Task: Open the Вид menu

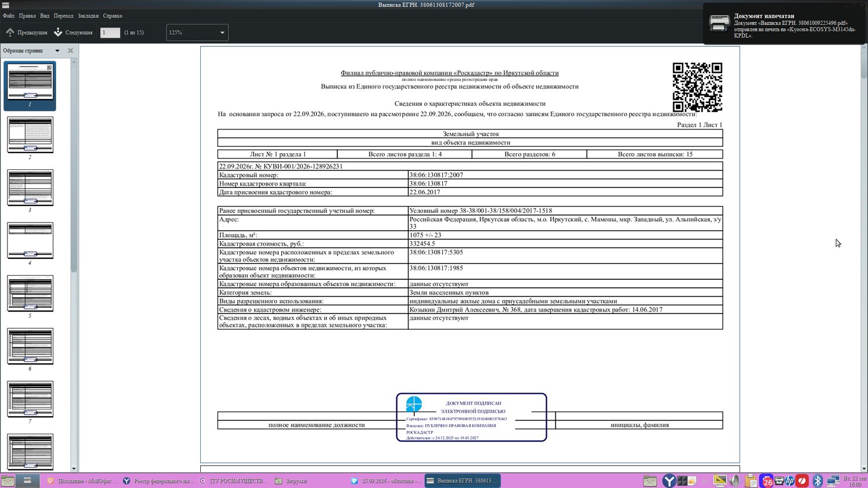Action: [45, 16]
